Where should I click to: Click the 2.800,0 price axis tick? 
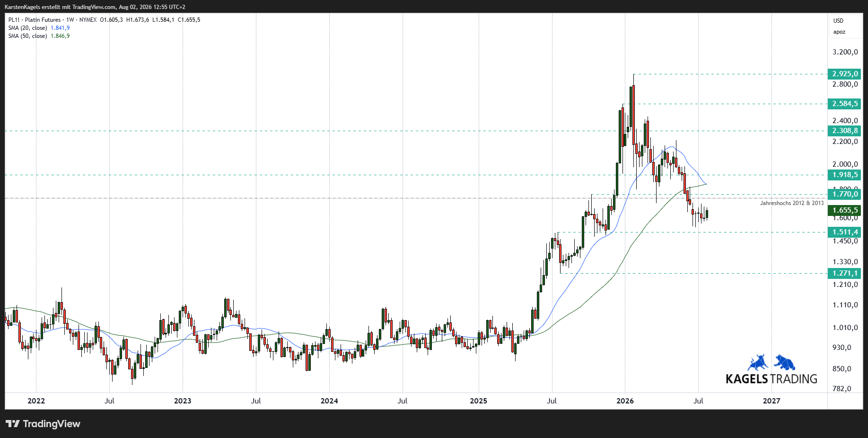pos(845,84)
